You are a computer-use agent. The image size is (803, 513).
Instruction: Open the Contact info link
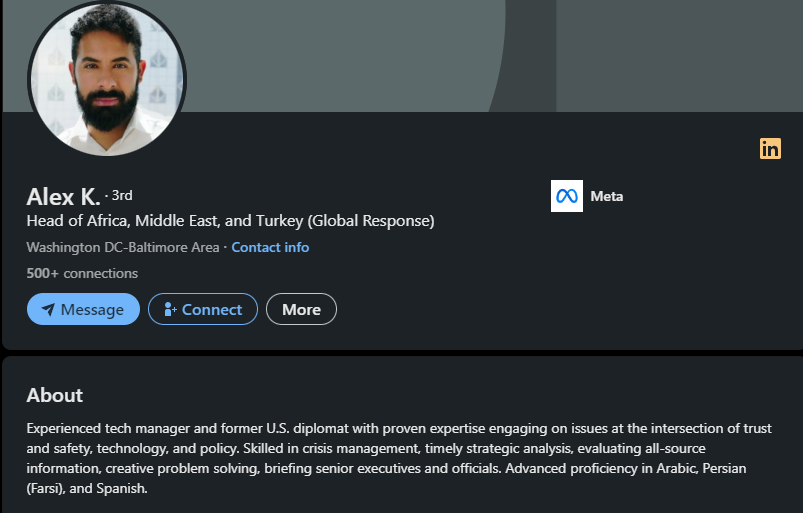[270, 247]
